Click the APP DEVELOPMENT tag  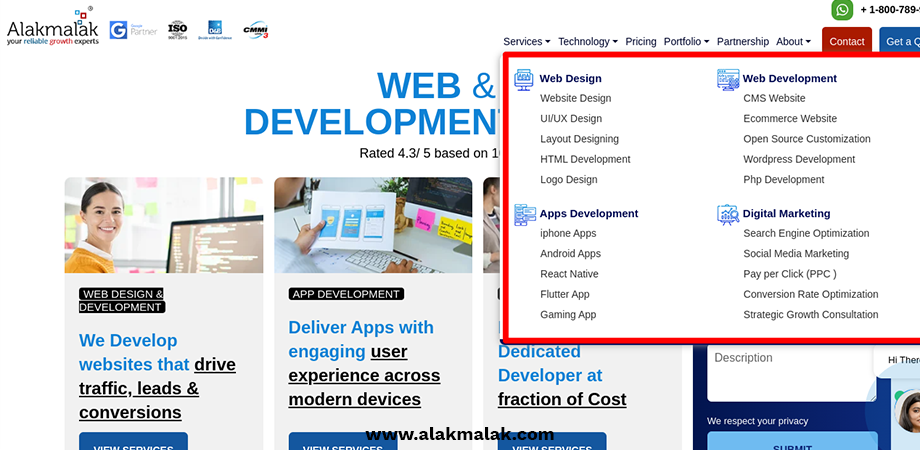tap(346, 294)
